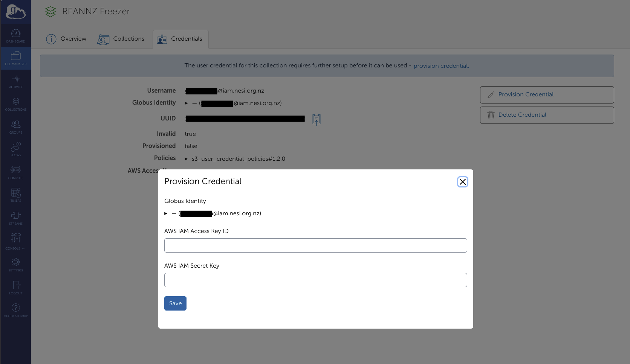Go to Dashboard in the sidebar
Image resolution: width=630 pixels, height=364 pixels.
point(15,36)
